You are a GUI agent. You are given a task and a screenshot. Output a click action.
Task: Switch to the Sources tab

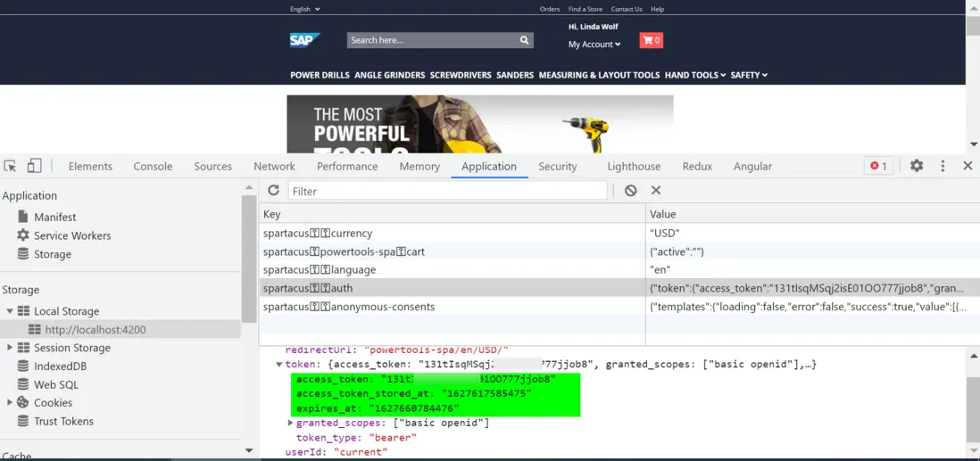[212, 166]
